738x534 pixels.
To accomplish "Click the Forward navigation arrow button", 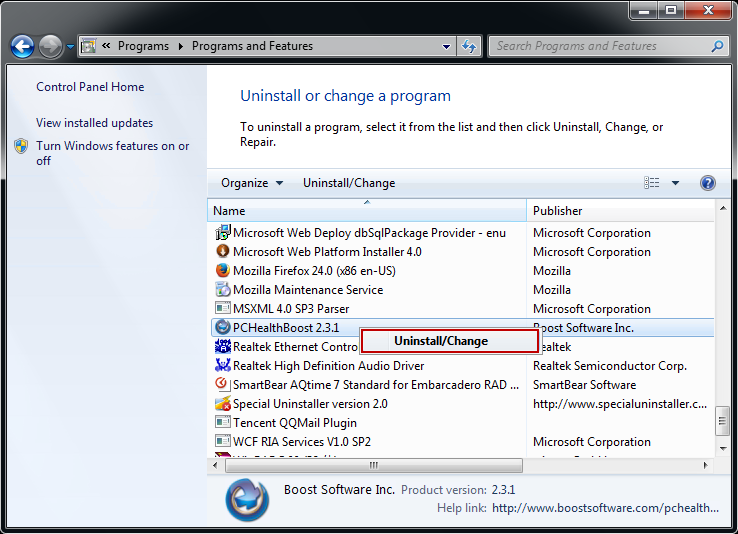I will [x=50, y=46].
